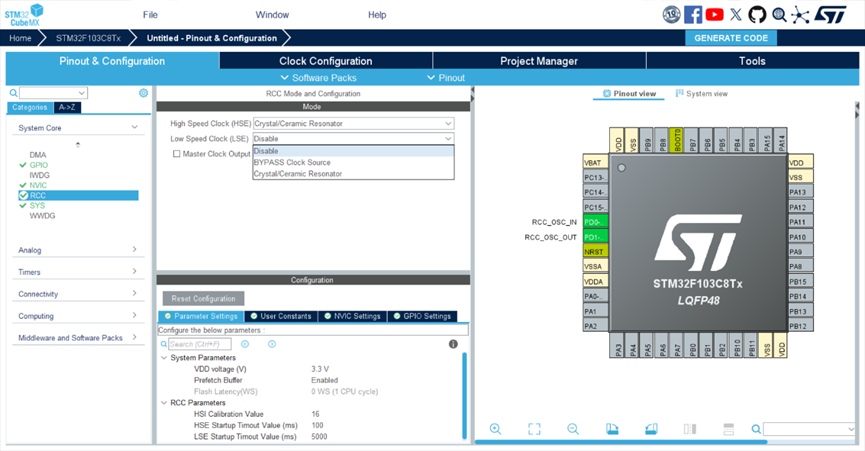Screen dimensions: 865x451
Task: Click the GENERATE CODE button
Action: (731, 38)
